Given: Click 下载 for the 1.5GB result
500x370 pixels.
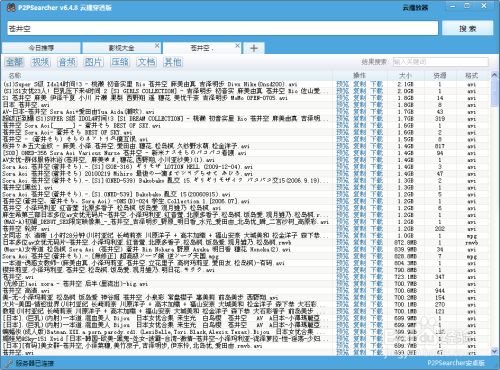Looking at the screenshot, I should pyautogui.click(x=377, y=139).
